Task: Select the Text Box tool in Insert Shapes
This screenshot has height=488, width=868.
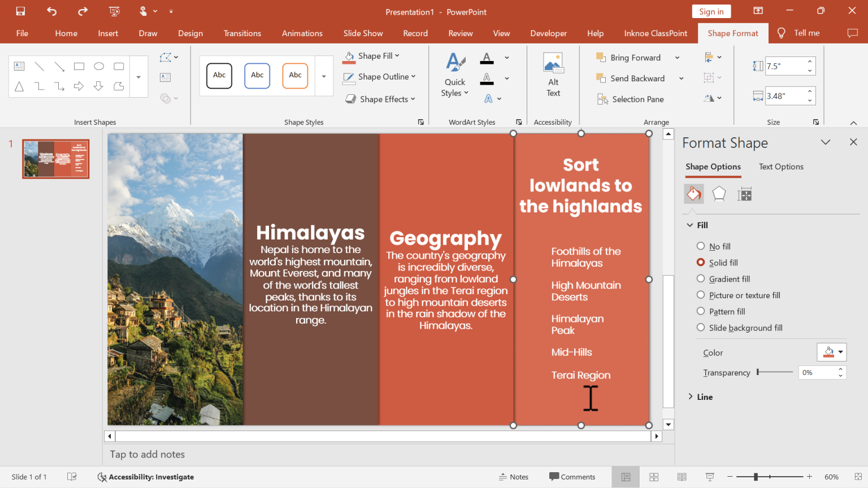Action: [19, 66]
